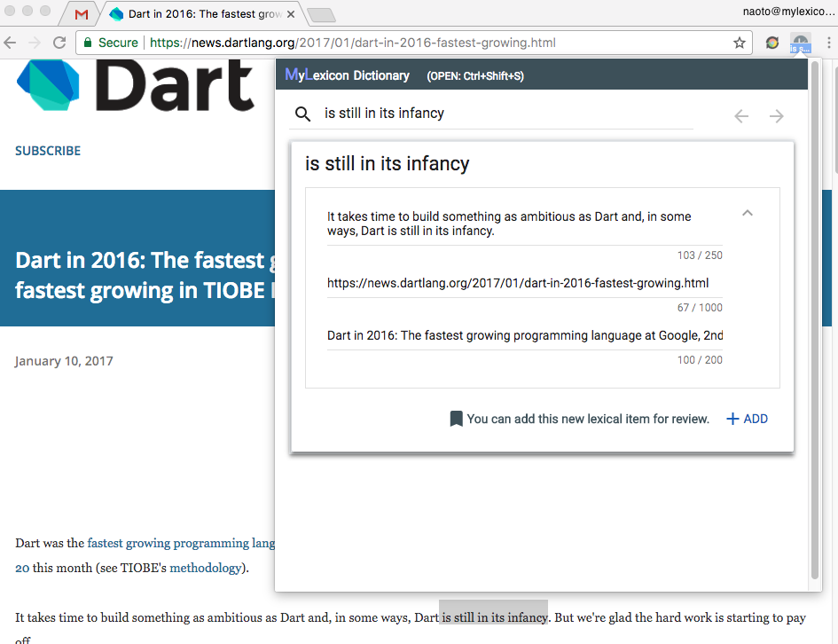
Task: Add this lexical item for review
Action: (748, 419)
